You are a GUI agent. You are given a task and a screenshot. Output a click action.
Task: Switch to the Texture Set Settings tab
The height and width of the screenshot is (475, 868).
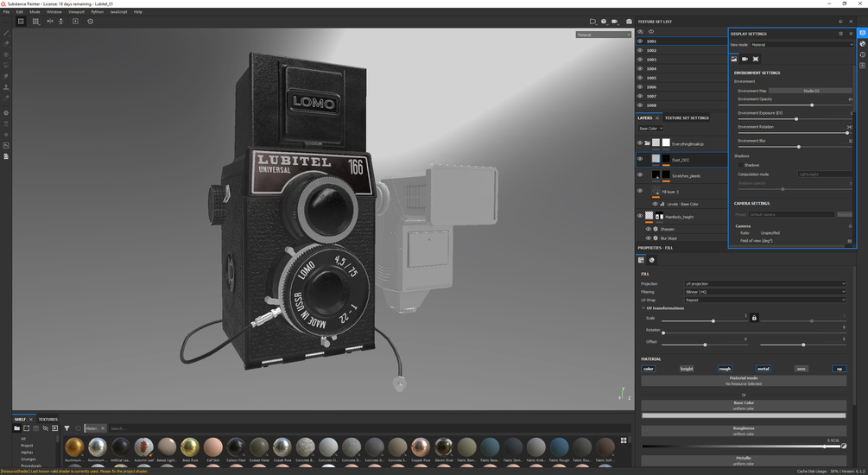(687, 118)
